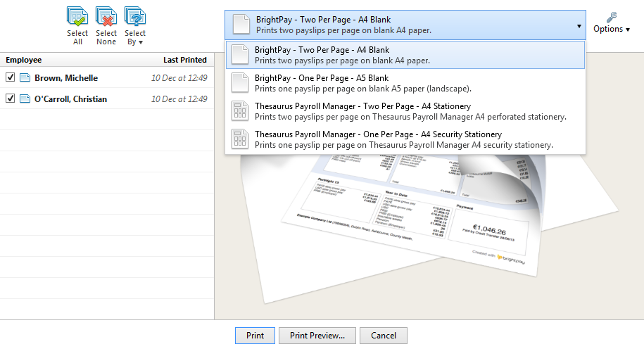This screenshot has width=644, height=349.
Task: Click the Last Printed column header
Action: click(185, 60)
